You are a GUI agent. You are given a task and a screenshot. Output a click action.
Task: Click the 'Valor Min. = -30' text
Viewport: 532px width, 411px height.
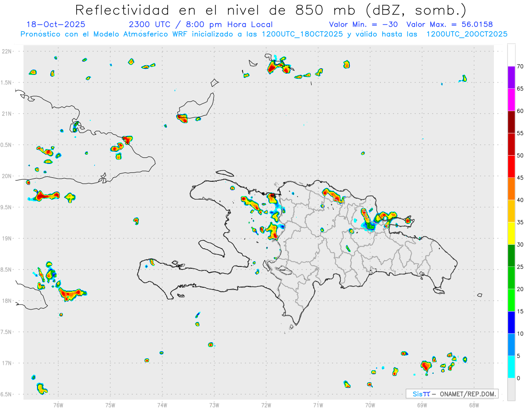click(x=363, y=24)
